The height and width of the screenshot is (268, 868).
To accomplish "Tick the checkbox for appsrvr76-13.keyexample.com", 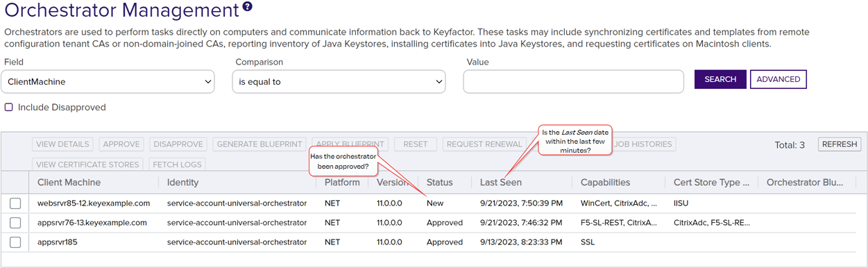I will point(15,223).
